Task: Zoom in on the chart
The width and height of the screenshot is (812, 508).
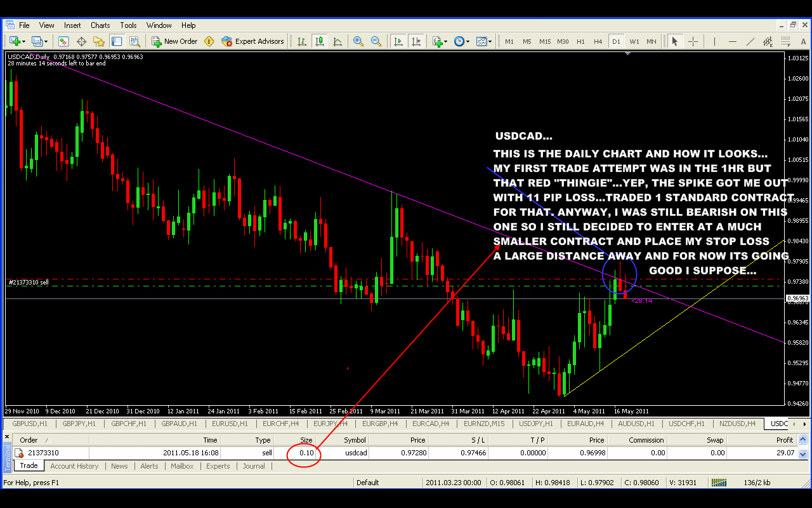Action: (x=358, y=41)
